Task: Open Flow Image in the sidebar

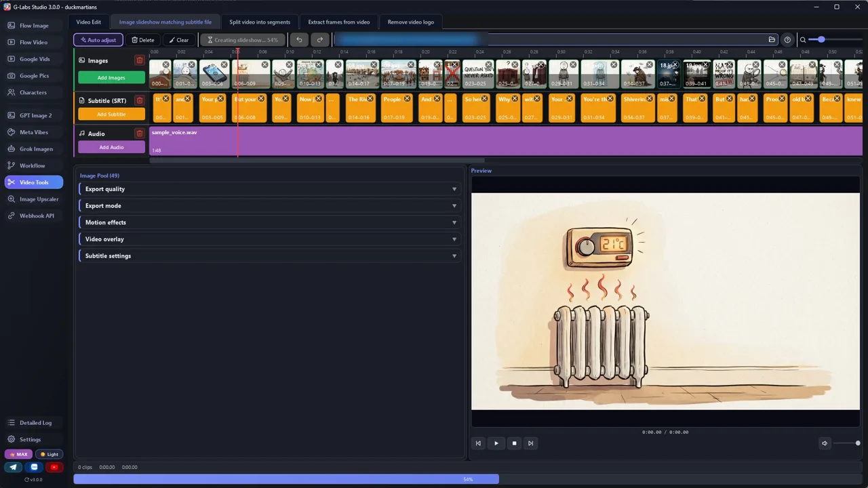Action: 34,26
